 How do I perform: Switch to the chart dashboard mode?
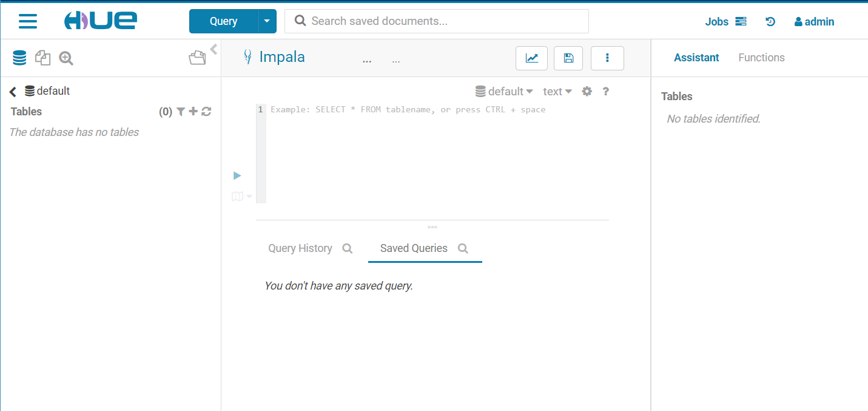[532, 58]
